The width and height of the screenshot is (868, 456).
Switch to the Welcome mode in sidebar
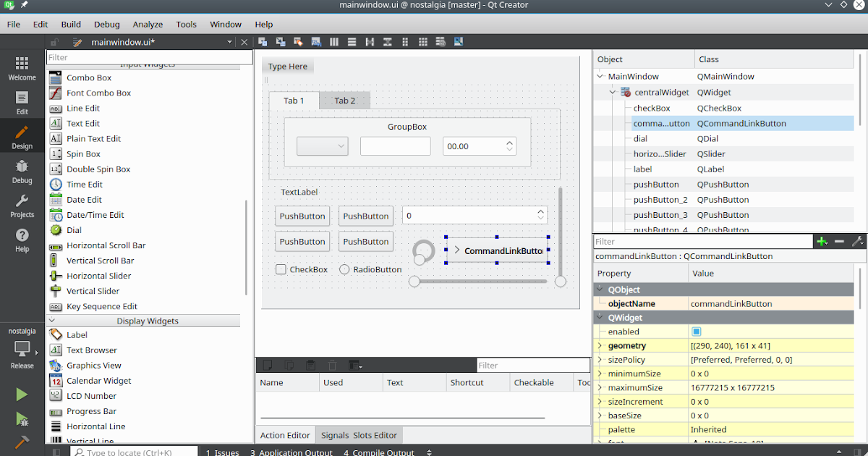click(21, 67)
